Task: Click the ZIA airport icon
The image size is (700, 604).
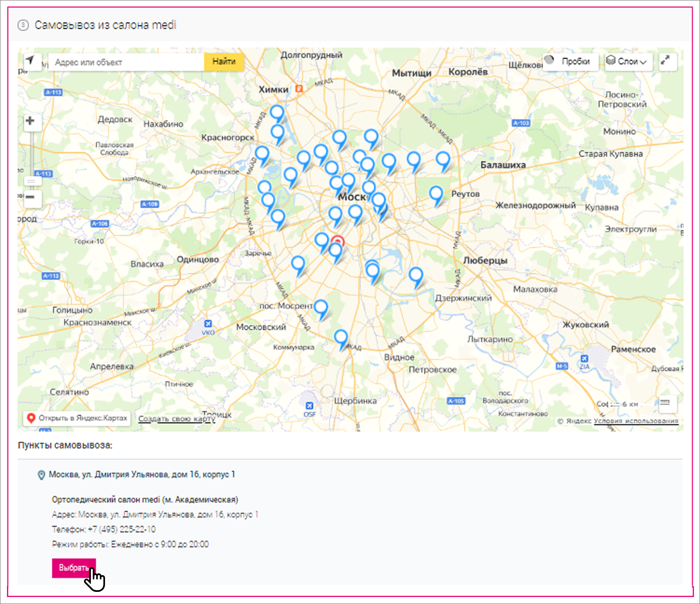Action: click(584, 358)
